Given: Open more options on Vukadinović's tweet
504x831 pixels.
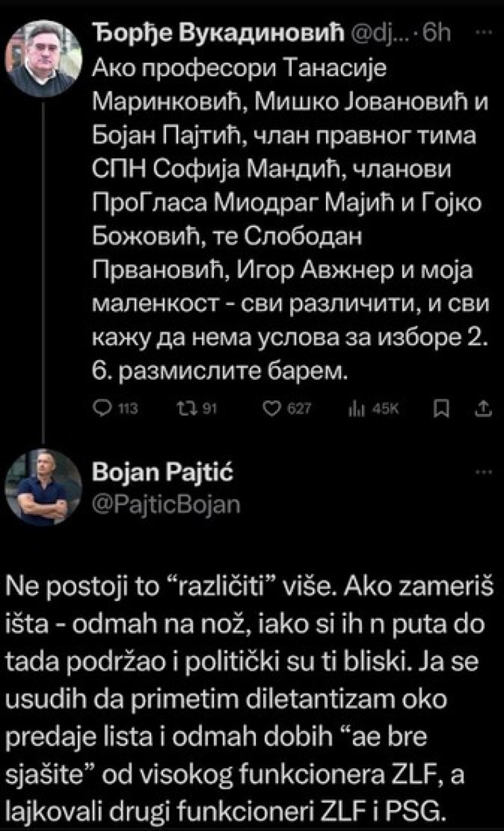Looking at the screenshot, I should tap(483, 33).
